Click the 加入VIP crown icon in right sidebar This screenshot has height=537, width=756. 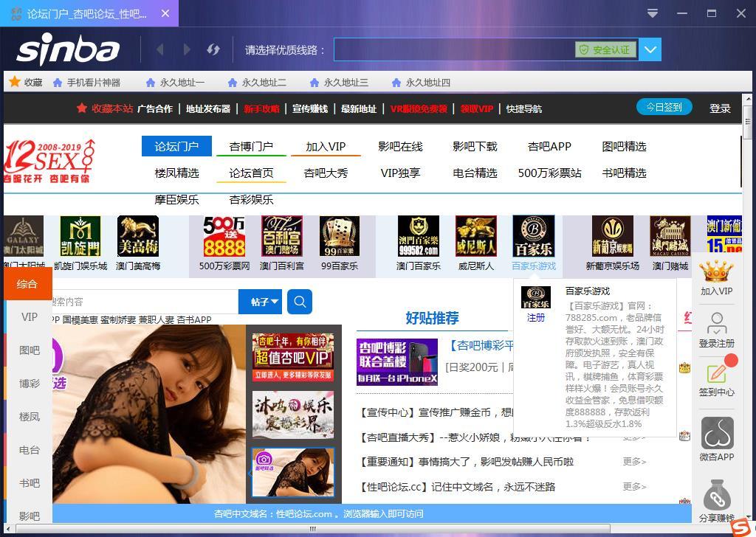point(716,271)
